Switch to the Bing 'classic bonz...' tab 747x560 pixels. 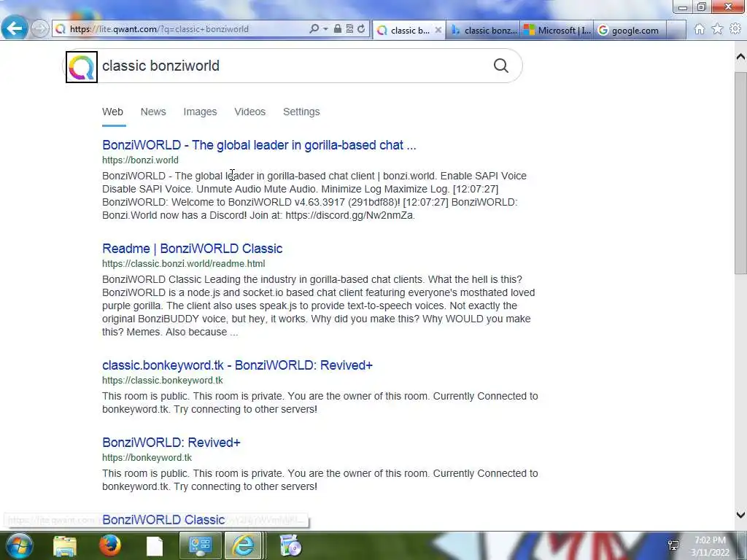[483, 30]
